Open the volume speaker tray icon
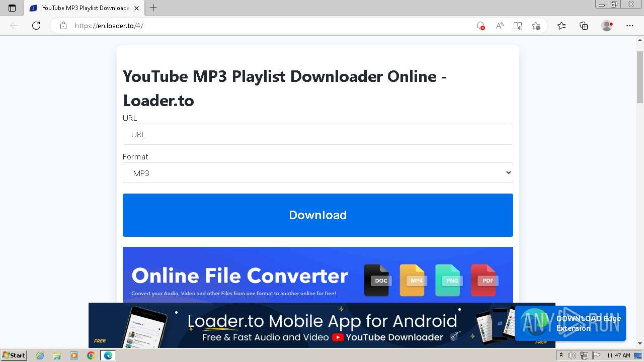The width and height of the screenshot is (644, 362). pos(572,355)
